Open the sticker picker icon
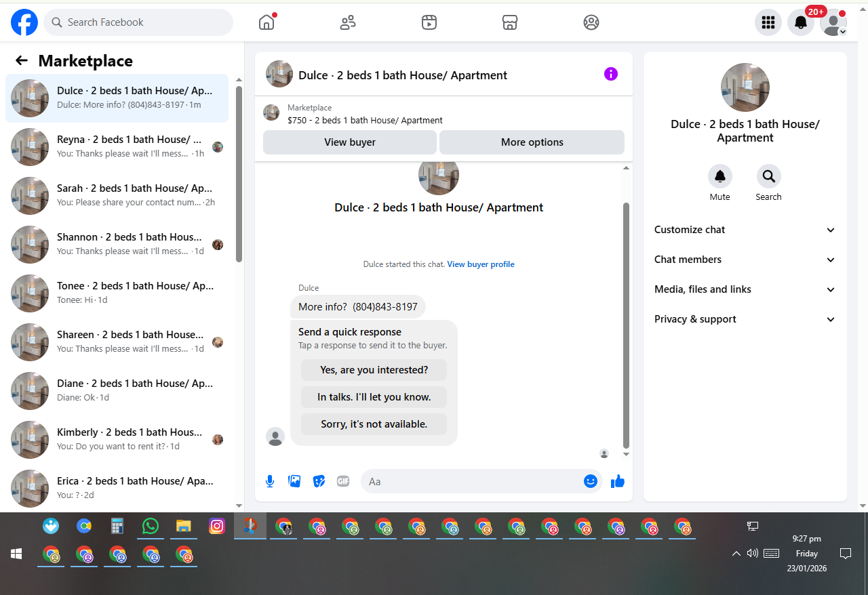This screenshot has height=595, width=868. coord(319,481)
